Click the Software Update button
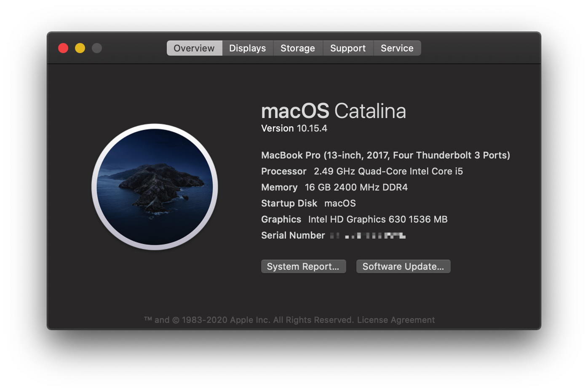588x392 pixels. coord(403,266)
